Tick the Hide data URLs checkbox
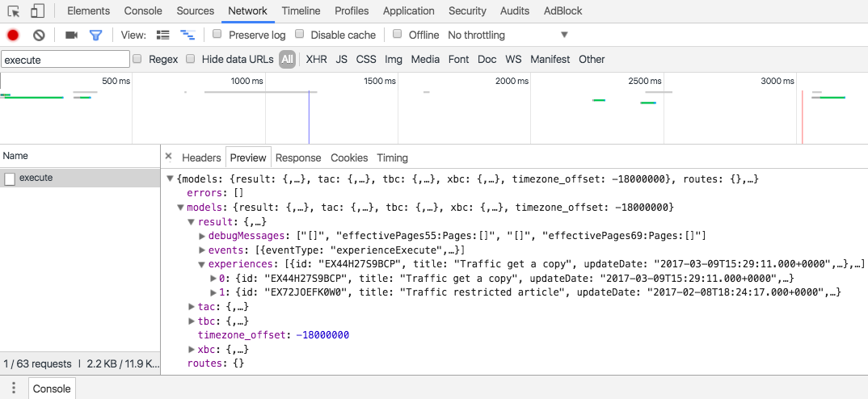The image size is (868, 399). pos(191,59)
